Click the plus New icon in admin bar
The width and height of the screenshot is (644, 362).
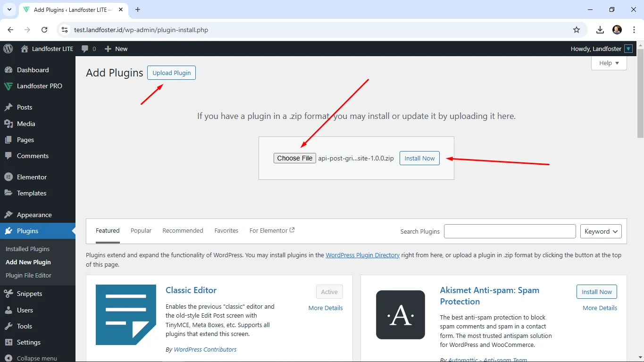[108, 49]
